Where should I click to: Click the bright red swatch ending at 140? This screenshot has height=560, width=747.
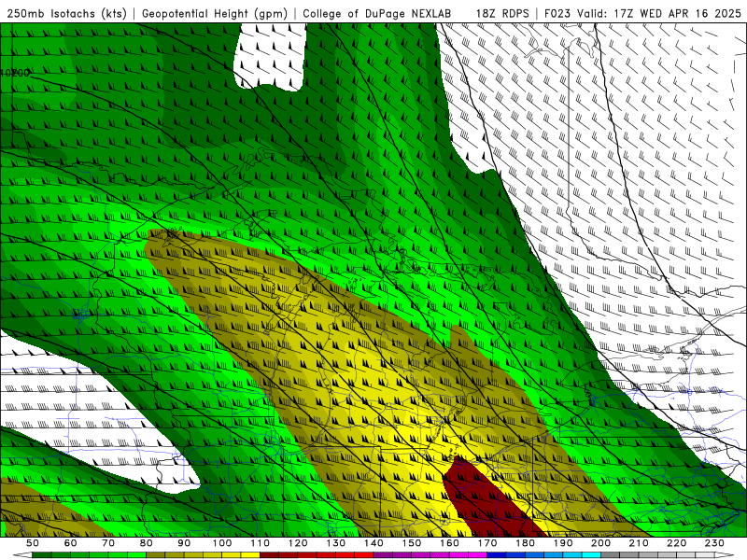pos(364,555)
